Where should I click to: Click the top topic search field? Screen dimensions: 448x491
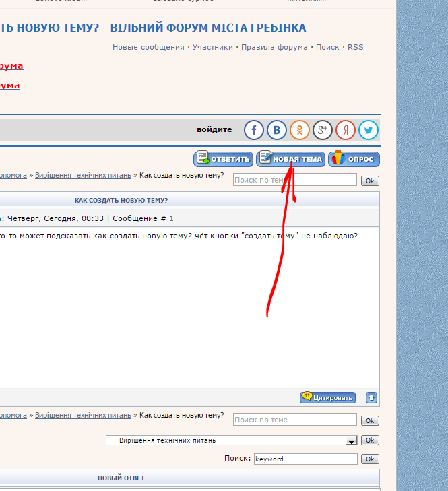[294, 180]
